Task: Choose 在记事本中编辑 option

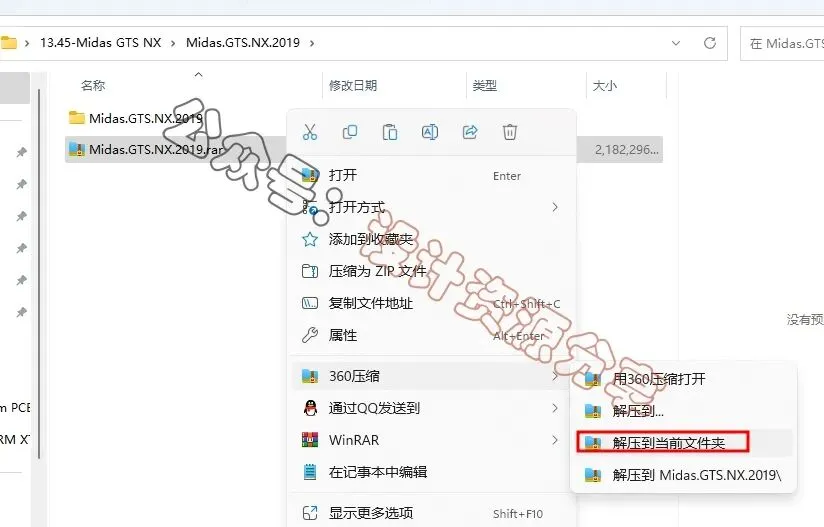Action: 431,472
